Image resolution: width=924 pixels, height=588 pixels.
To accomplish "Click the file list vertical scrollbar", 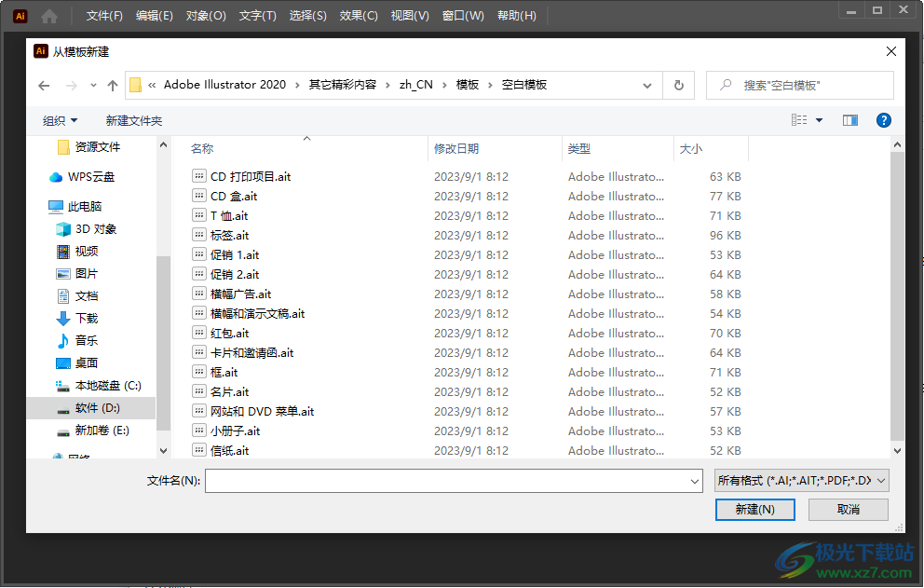I will (897, 294).
